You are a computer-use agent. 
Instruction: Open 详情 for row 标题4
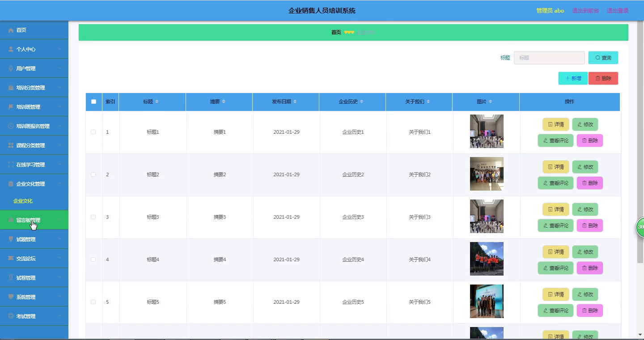click(556, 252)
